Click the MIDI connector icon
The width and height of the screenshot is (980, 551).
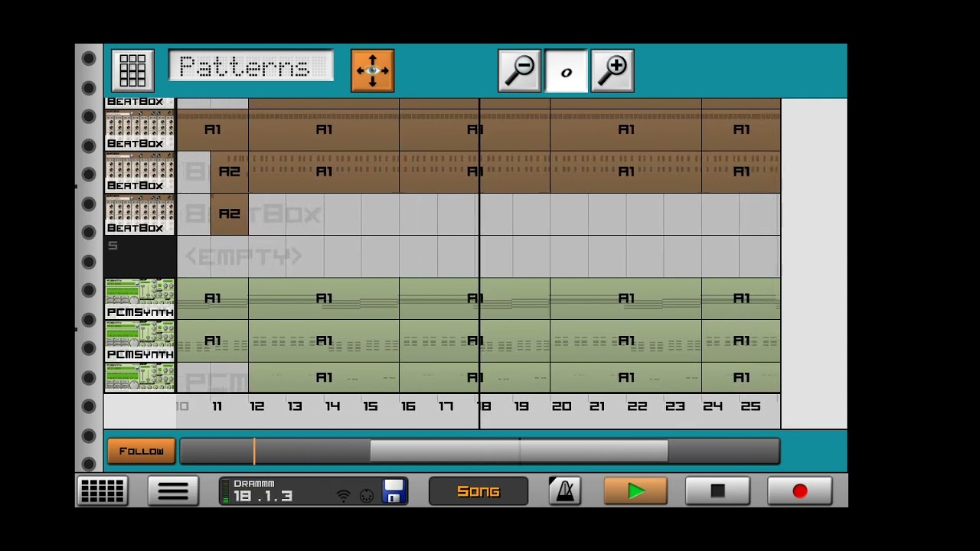coord(367,496)
